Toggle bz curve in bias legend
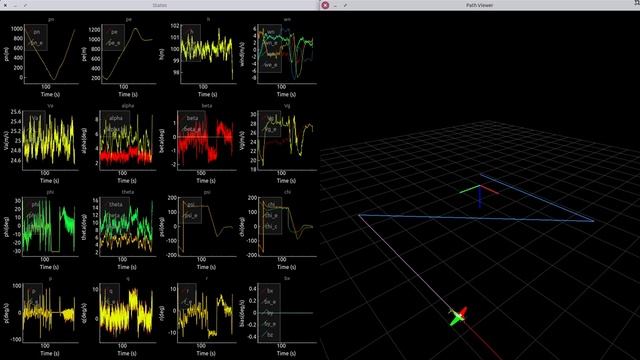The height and width of the screenshot is (360, 640). click(x=270, y=335)
